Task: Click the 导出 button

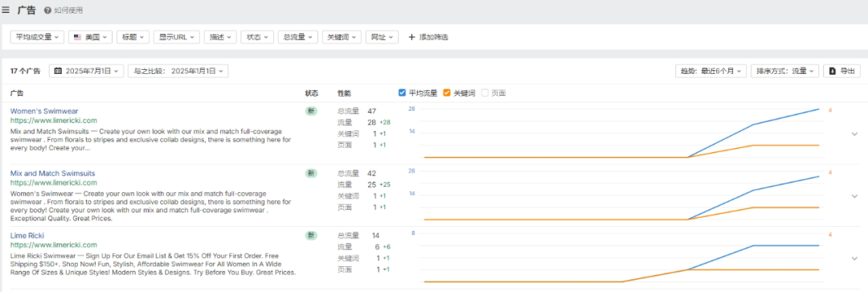Action: pyautogui.click(x=841, y=71)
